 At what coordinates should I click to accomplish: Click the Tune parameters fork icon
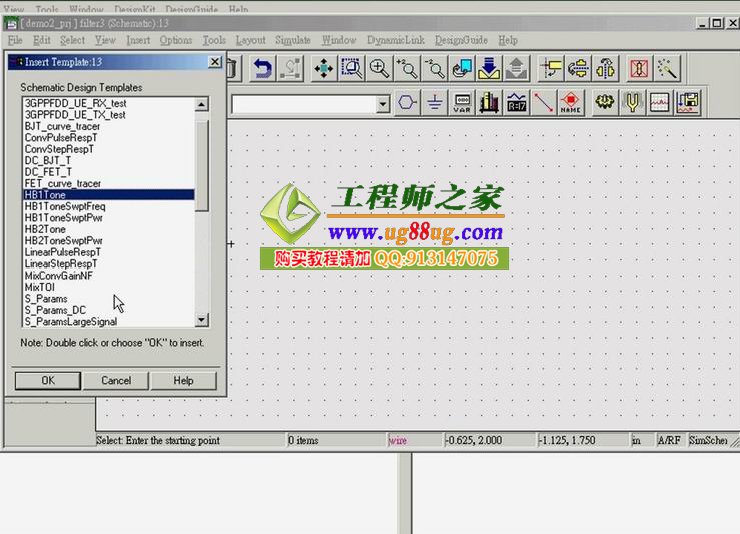coord(632,102)
